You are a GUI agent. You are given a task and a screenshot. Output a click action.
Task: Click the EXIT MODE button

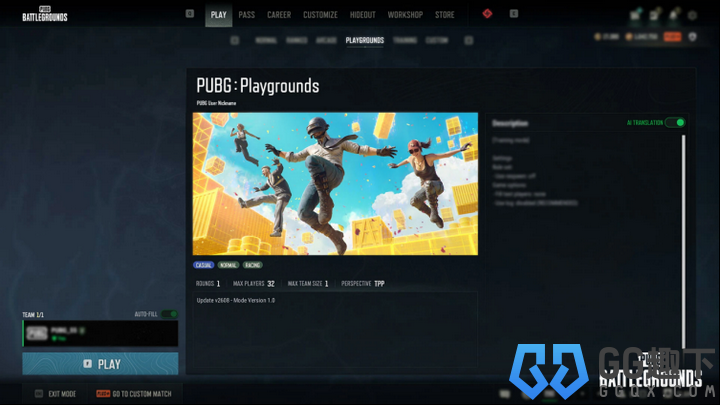(56, 394)
